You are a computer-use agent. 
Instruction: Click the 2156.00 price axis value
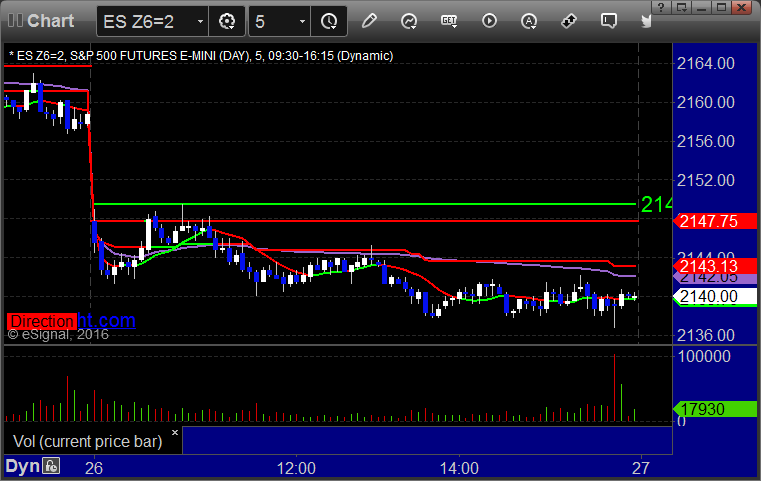pyautogui.click(x=706, y=141)
